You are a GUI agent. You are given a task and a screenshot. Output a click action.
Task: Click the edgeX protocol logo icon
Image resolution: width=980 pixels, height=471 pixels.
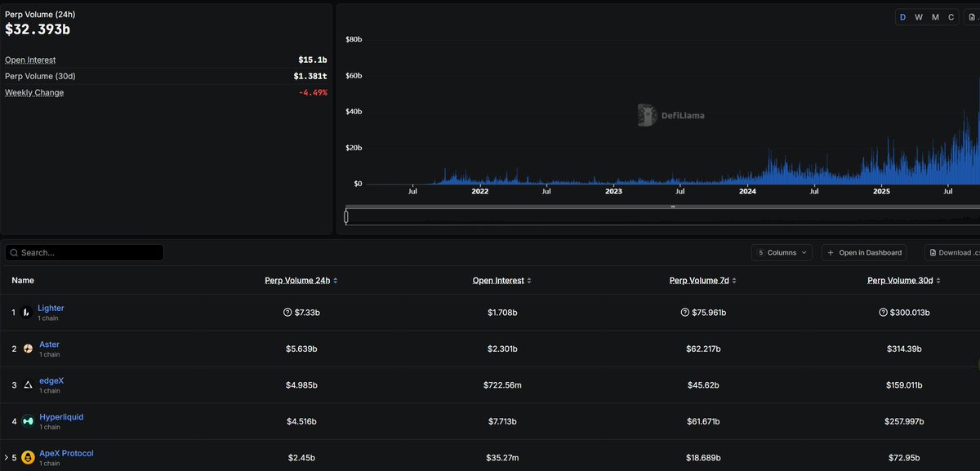click(28, 384)
